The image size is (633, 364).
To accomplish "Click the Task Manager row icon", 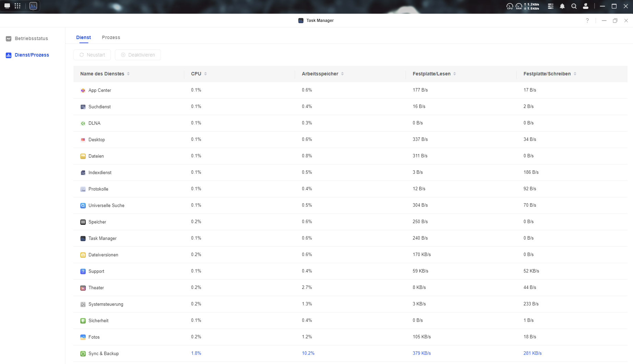I will tap(83, 239).
